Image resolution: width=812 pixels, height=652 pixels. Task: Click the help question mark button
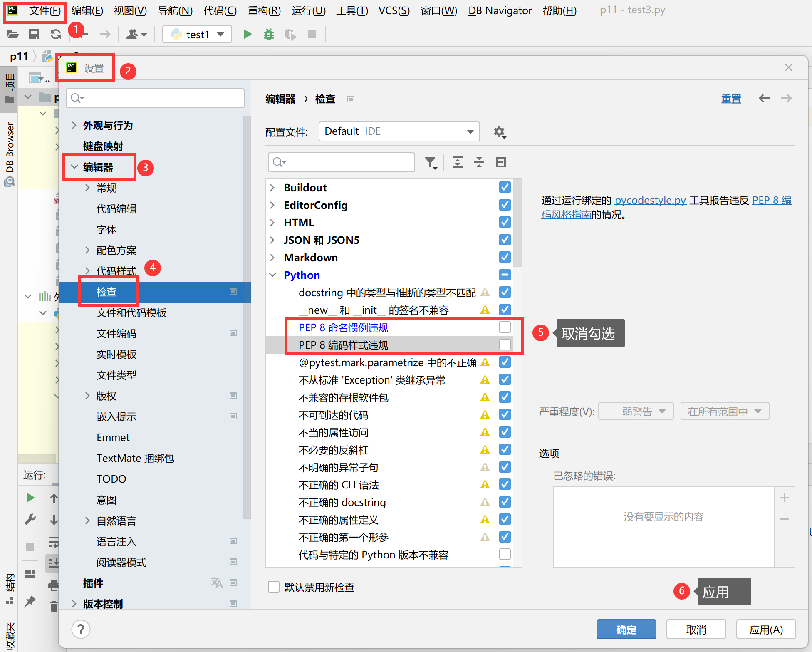[x=81, y=629]
